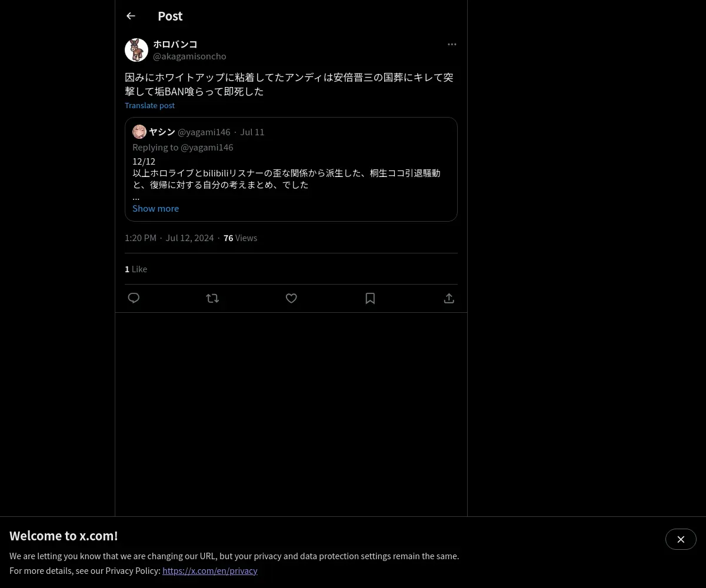Expand quoted post with Show more
The image size is (706, 588).
point(155,208)
